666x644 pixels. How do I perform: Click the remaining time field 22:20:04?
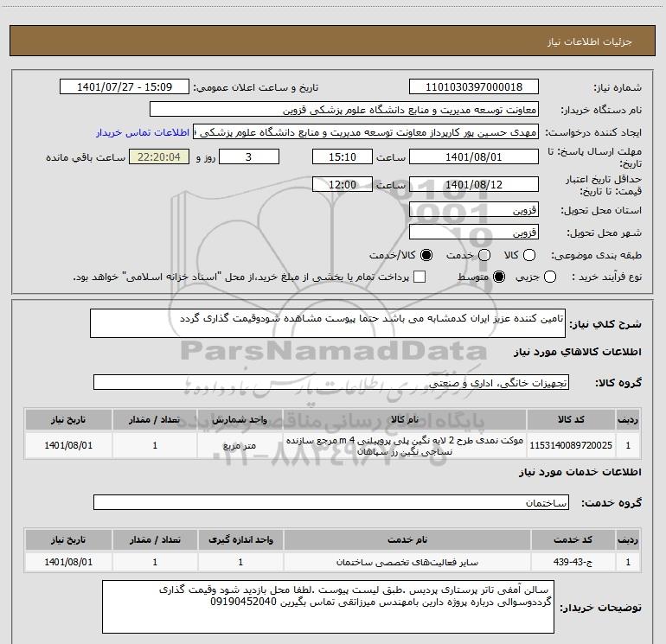pyautogui.click(x=159, y=157)
